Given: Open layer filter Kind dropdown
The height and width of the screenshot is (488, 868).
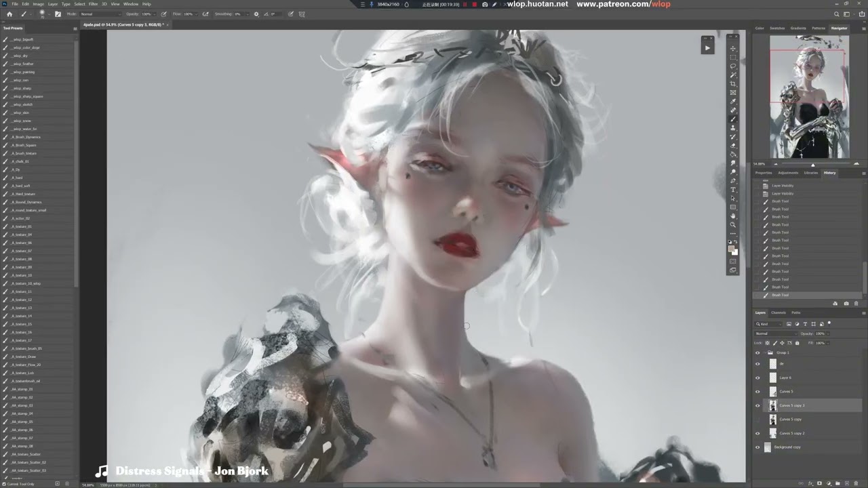Looking at the screenshot, I should (768, 324).
